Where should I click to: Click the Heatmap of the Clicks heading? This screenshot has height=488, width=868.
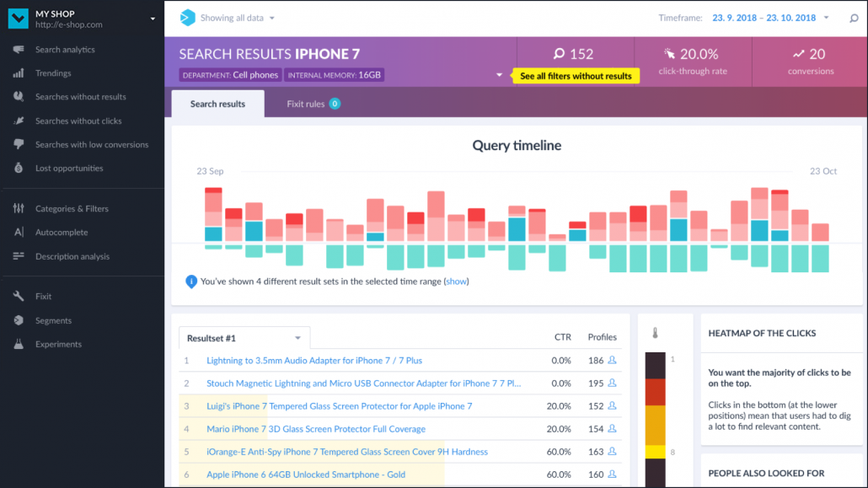[x=762, y=333]
